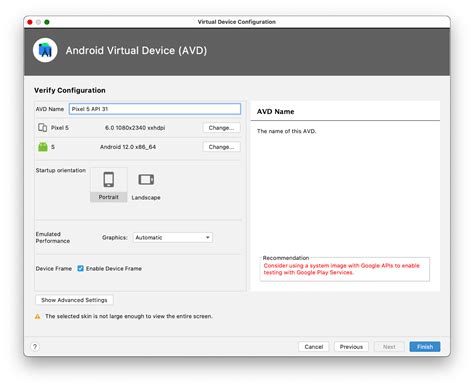
Task: Open the Graphics Automatic dropdown
Action: tap(173, 237)
